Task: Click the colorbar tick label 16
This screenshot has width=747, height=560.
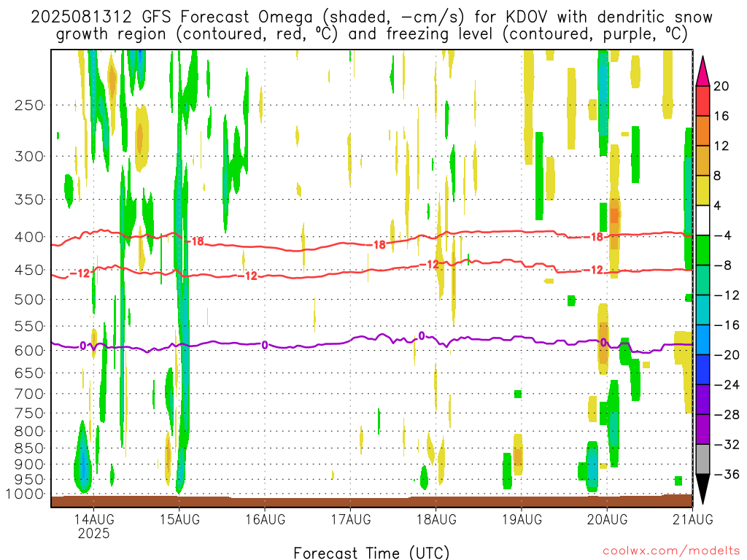Action: [x=721, y=116]
